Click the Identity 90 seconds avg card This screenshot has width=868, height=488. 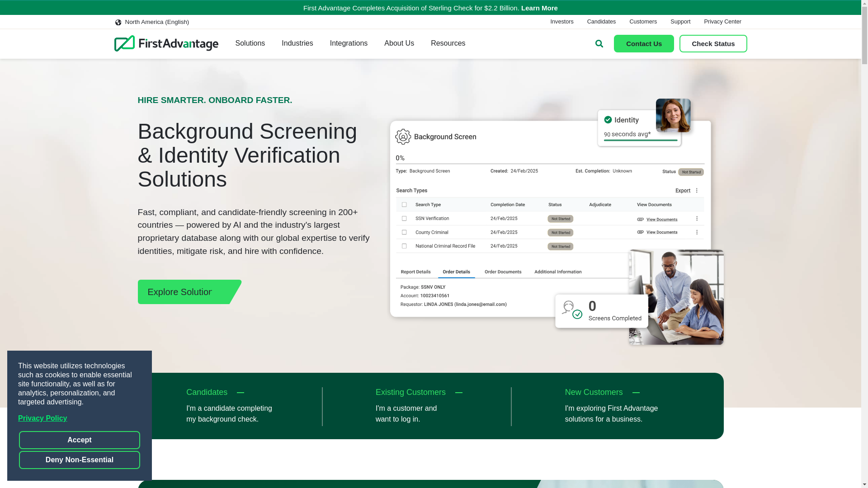pos(639,128)
